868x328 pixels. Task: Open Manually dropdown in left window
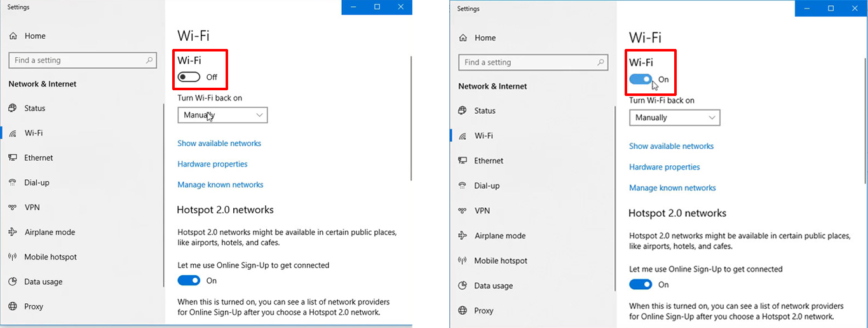[222, 115]
